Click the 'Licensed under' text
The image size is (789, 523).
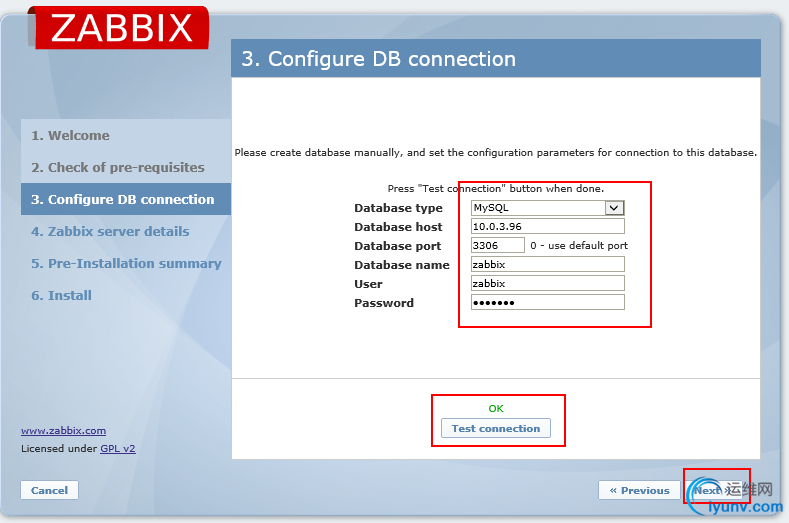click(59, 449)
